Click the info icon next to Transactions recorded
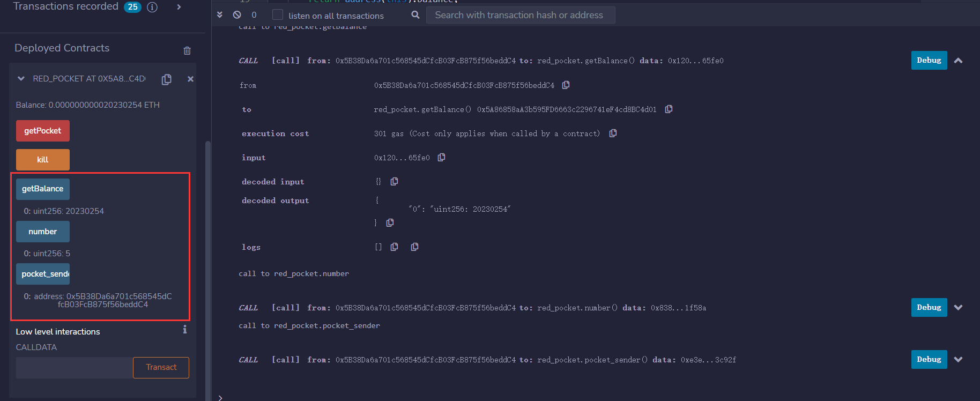This screenshot has width=980, height=401. (152, 7)
